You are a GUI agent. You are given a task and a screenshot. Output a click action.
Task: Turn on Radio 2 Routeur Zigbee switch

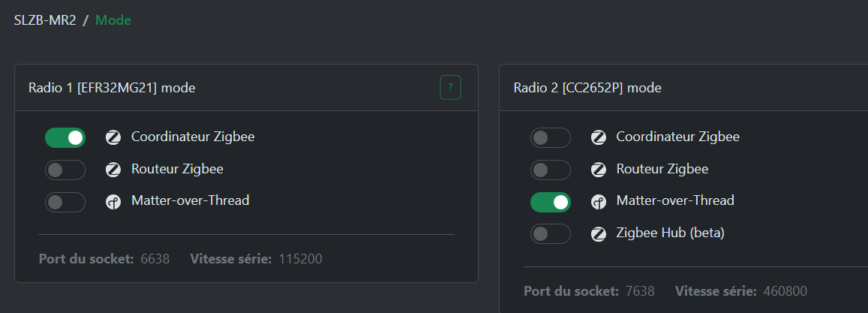(551, 170)
